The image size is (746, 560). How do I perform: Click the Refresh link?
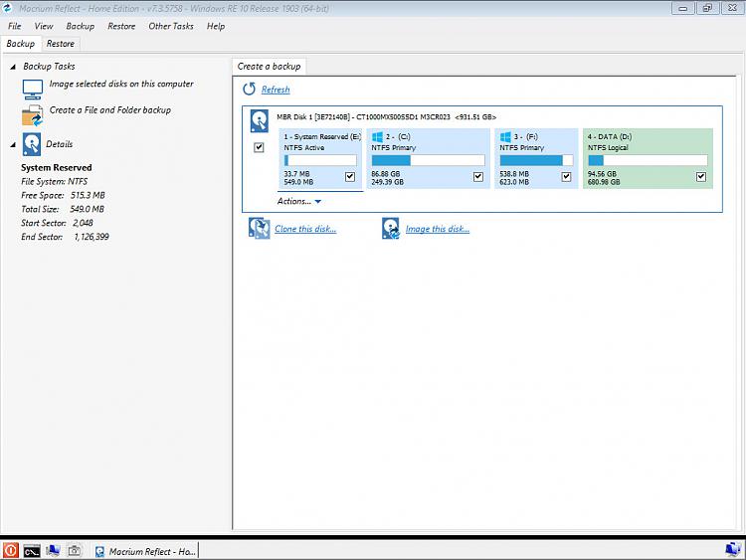(x=276, y=90)
